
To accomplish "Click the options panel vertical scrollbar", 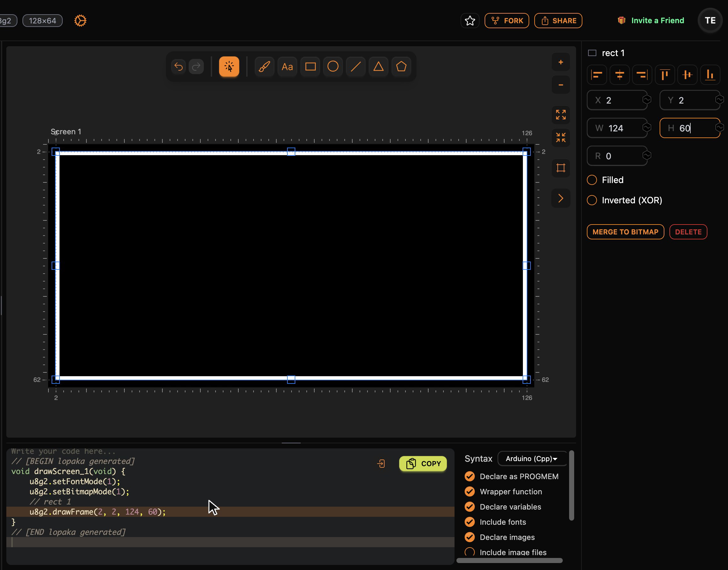I will [571, 485].
